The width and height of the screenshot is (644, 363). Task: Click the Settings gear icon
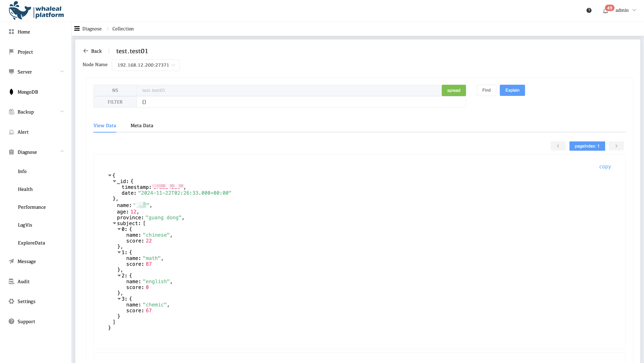pyautogui.click(x=11, y=301)
